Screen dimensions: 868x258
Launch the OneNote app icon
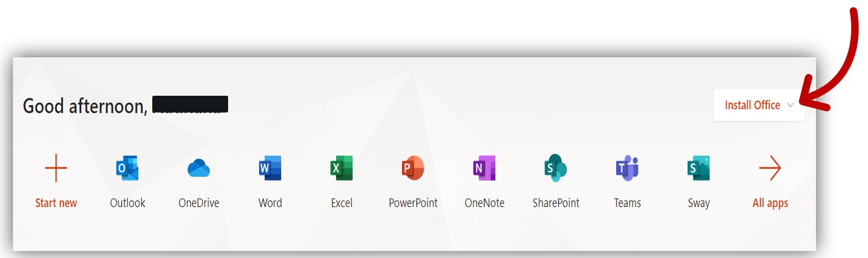click(x=484, y=168)
